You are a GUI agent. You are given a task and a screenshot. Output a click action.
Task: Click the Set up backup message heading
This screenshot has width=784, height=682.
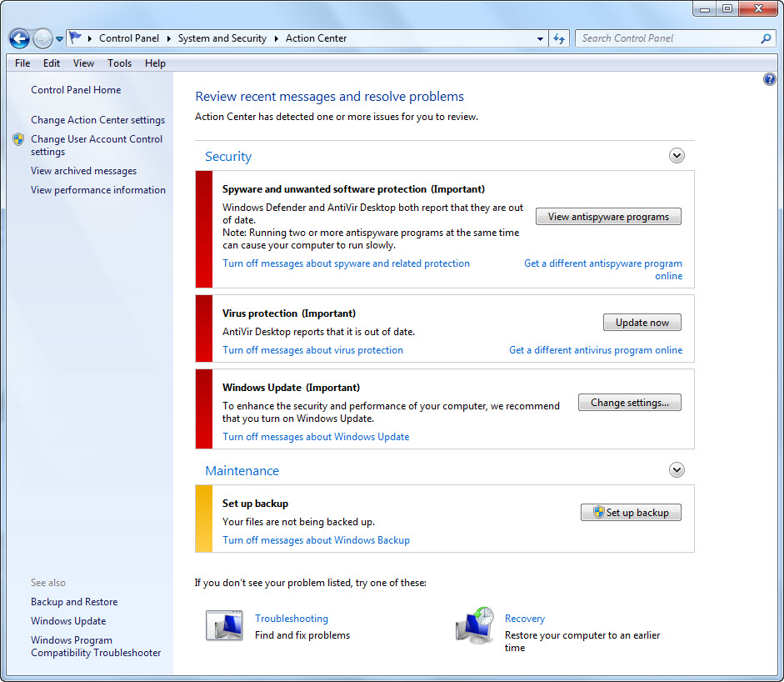coord(255,504)
